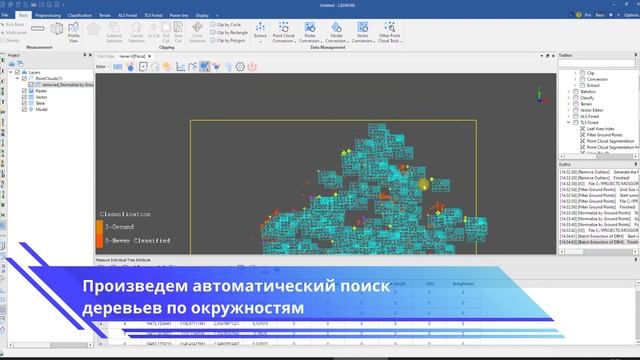This screenshot has height=360, width=640.
Task: Click the yellow user icon in the title bar
Action: (x=578, y=15)
